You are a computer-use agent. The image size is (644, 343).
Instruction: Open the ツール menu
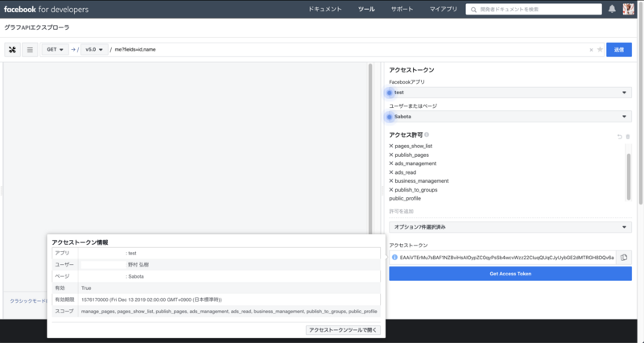pos(366,9)
